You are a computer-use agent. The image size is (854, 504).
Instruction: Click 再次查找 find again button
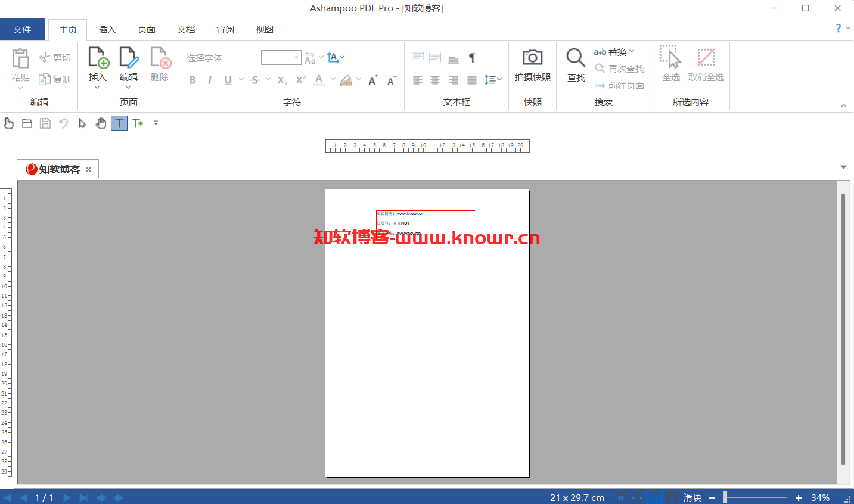[619, 69]
